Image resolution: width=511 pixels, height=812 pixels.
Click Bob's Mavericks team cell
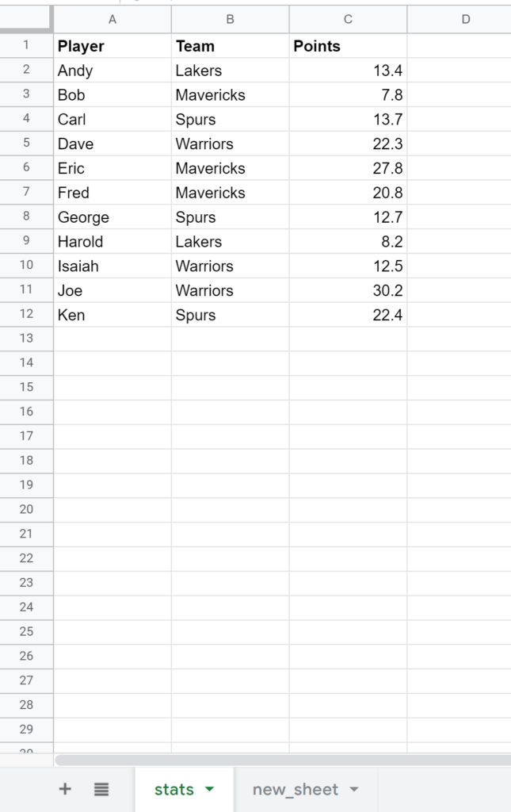pos(229,94)
